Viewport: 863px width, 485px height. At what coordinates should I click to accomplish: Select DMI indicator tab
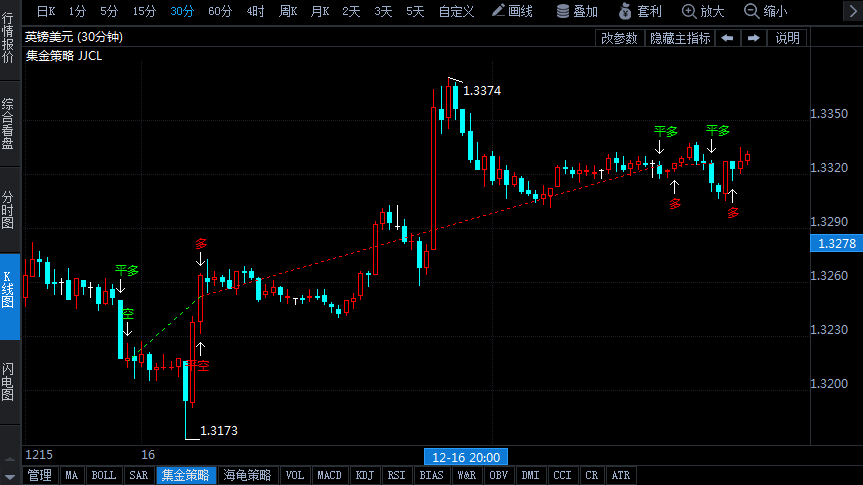point(531,475)
